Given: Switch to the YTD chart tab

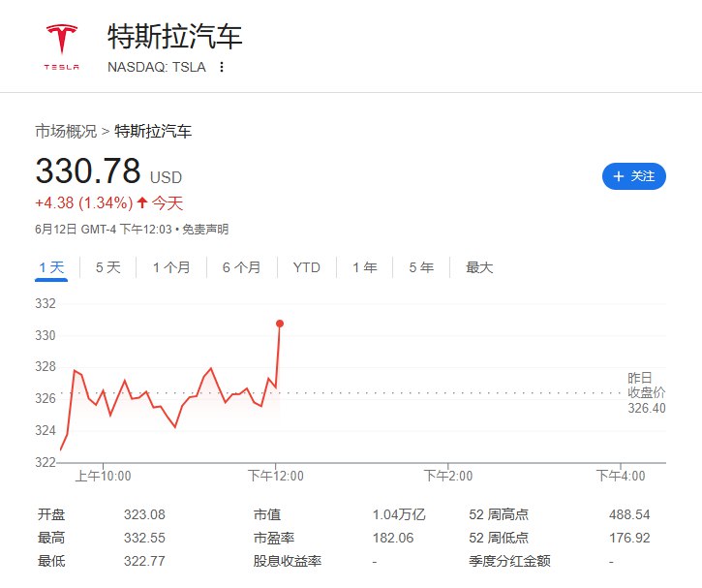Looking at the screenshot, I should coord(307,267).
